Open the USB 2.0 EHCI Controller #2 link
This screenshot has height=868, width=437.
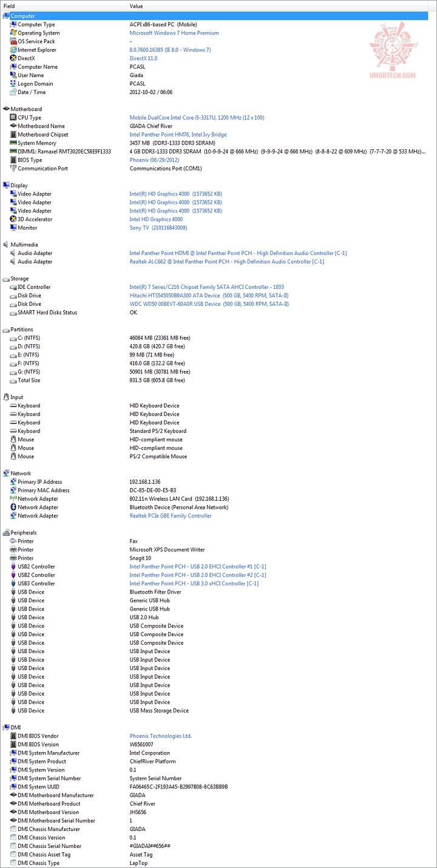pyautogui.click(x=198, y=575)
